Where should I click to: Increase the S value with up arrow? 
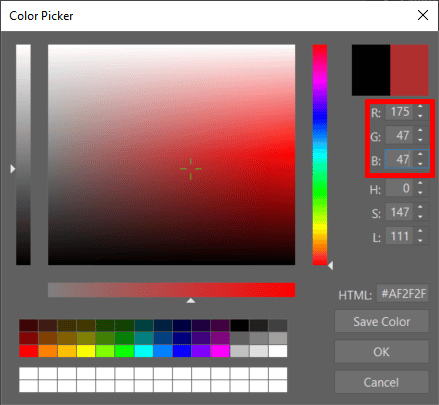(420, 207)
